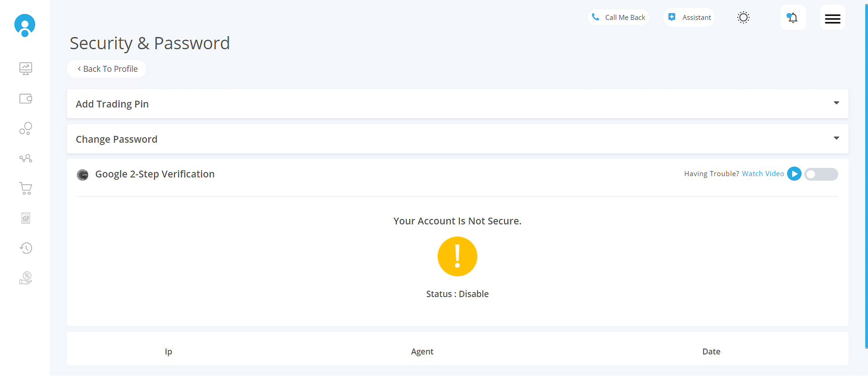This screenshot has width=868, height=377.
Task: Expand the Add Trading Pin arrow
Action: (x=836, y=103)
